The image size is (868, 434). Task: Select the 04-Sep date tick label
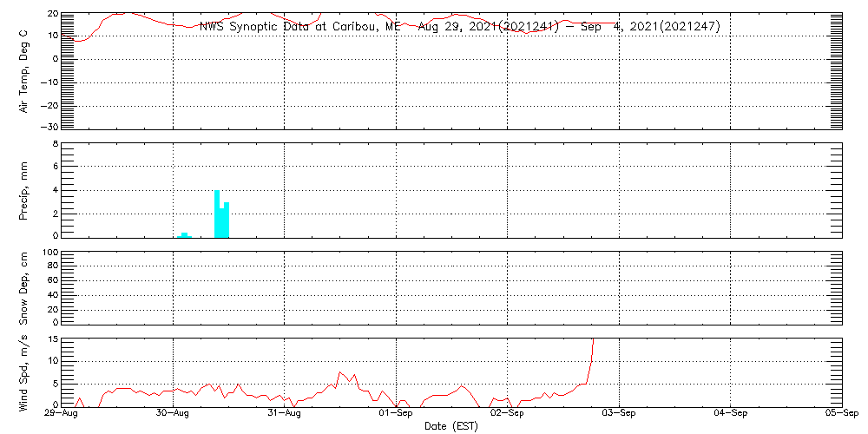coord(731,414)
